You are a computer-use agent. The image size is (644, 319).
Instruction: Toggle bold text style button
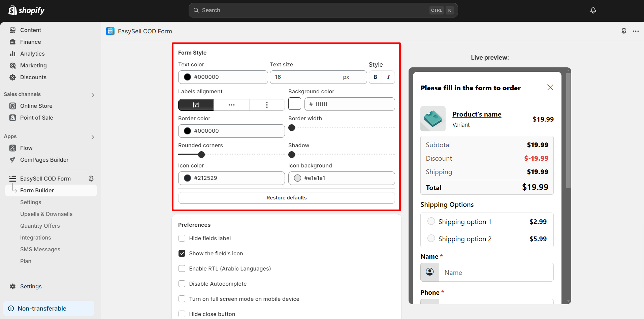click(375, 77)
